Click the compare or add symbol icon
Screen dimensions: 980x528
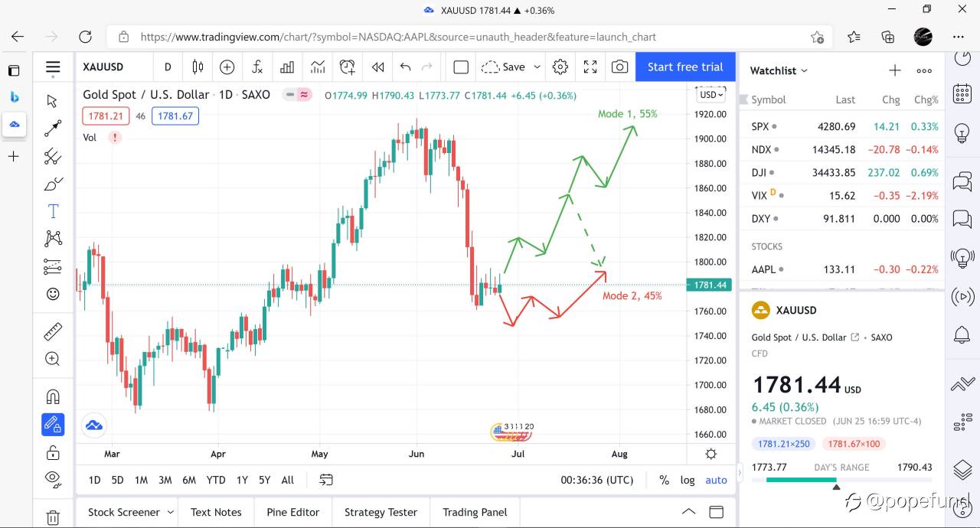point(227,67)
